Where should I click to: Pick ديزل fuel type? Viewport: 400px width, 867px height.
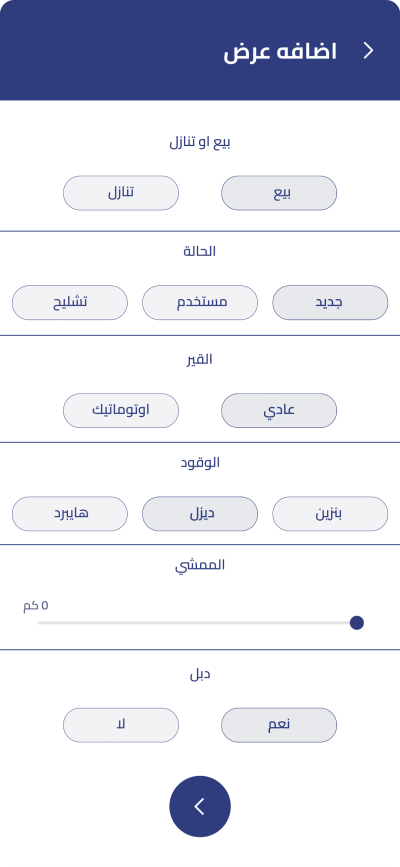200,514
